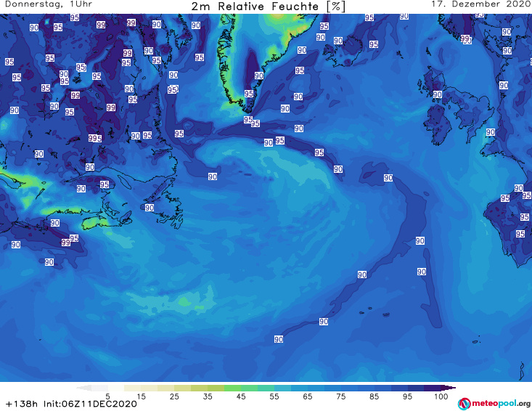Click the '15' legend value
Screen dimensions: 532x411
[x=141, y=396]
